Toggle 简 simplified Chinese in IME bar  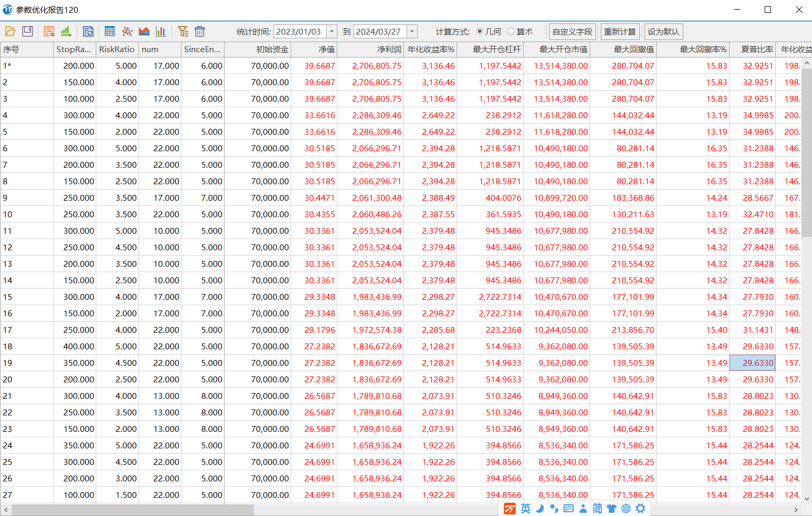pos(597,509)
